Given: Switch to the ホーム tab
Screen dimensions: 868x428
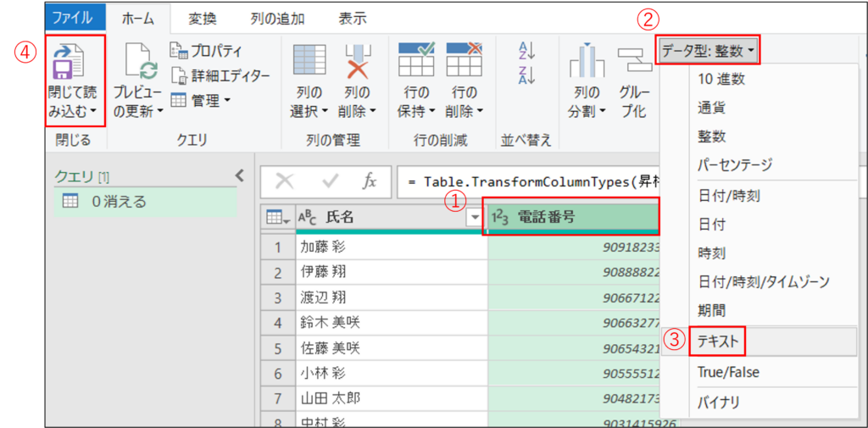Looking at the screenshot, I should pyautogui.click(x=137, y=19).
